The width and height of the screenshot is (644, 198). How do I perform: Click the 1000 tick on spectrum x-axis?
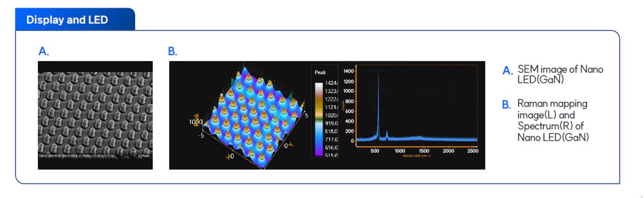click(x=399, y=151)
